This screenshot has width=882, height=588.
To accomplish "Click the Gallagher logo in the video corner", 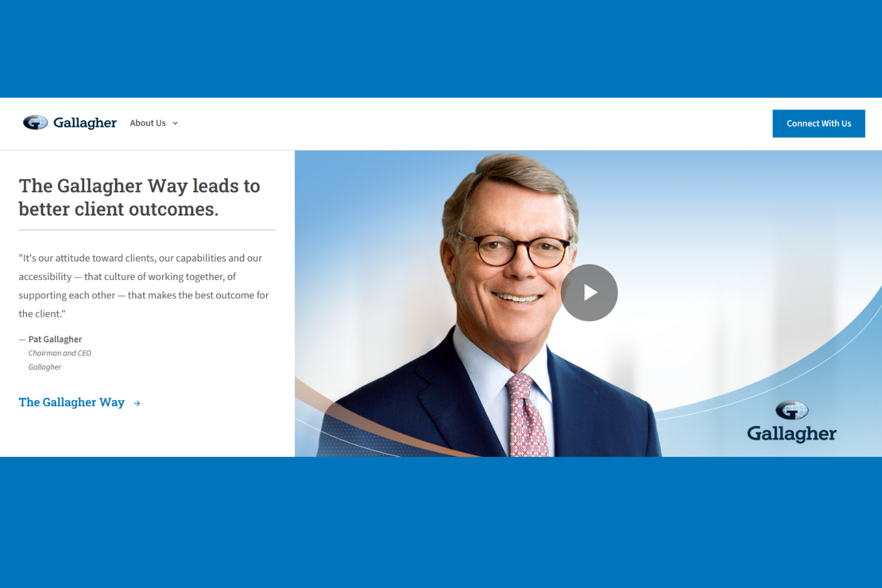I will (792, 422).
